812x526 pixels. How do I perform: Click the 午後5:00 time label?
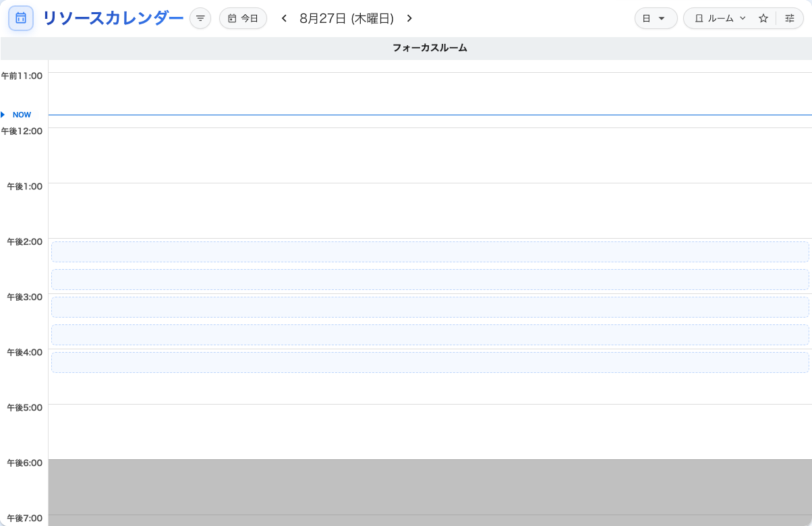[25, 407]
